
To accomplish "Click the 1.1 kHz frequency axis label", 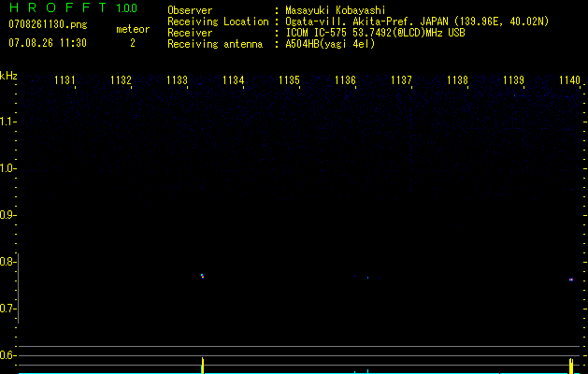I will click(8, 122).
